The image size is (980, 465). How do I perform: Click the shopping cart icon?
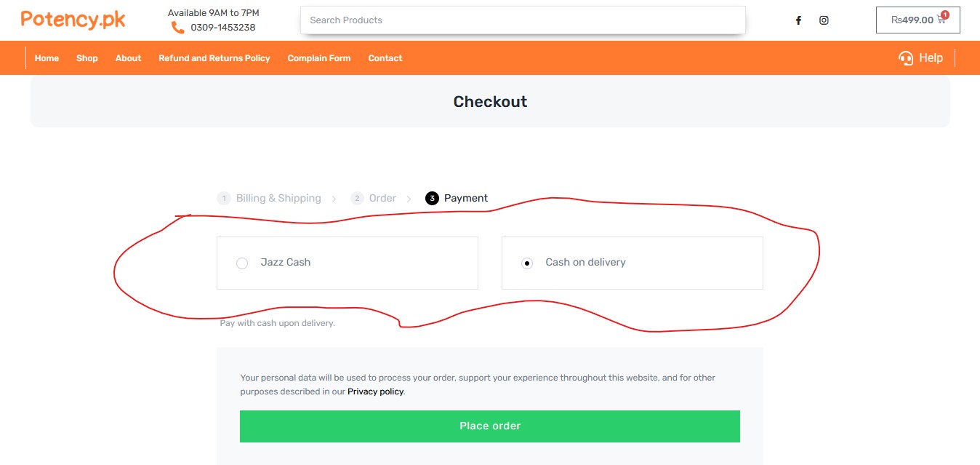coord(941,20)
